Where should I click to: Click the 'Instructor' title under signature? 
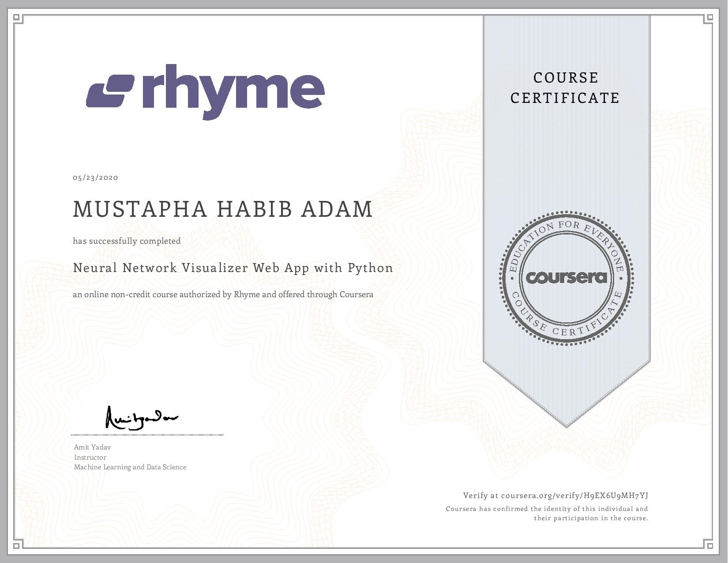90,457
